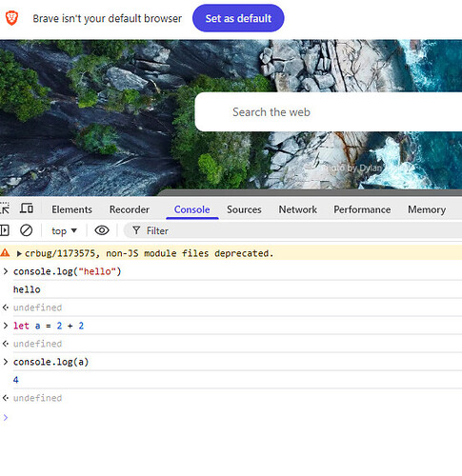
Task: Open the Network tab
Action: click(x=298, y=209)
